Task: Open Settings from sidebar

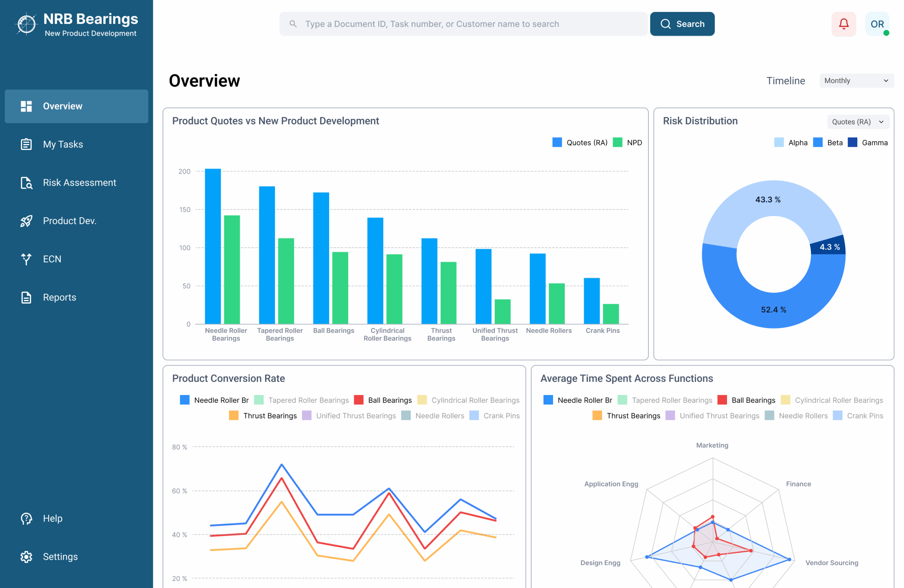Action: tap(76, 557)
